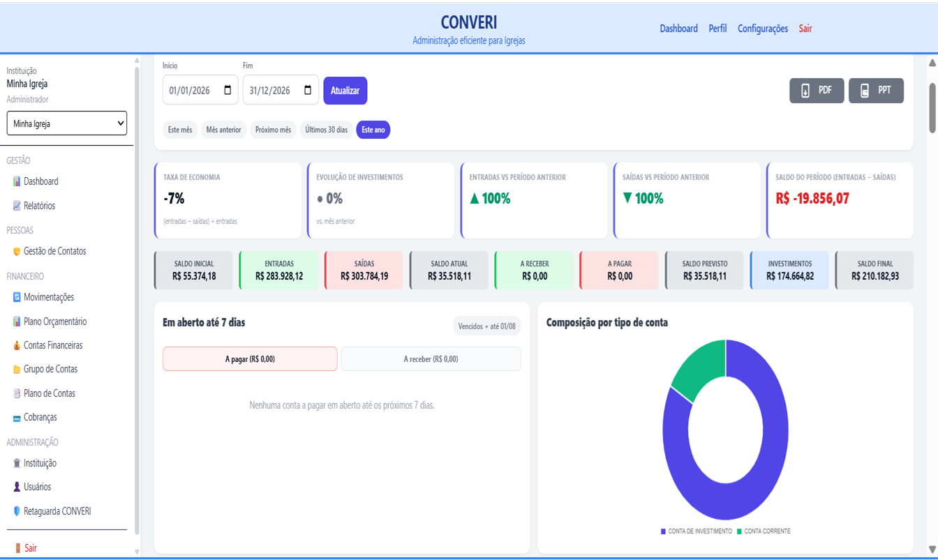Click the CONTA CORRENTE legend color swatch
Screen dimensions: 938x560
739,531
